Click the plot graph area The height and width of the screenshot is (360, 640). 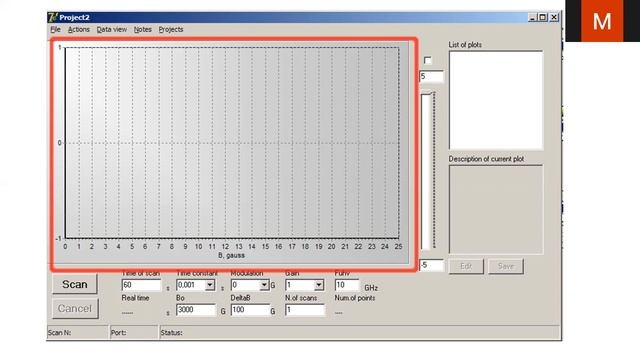click(232, 143)
